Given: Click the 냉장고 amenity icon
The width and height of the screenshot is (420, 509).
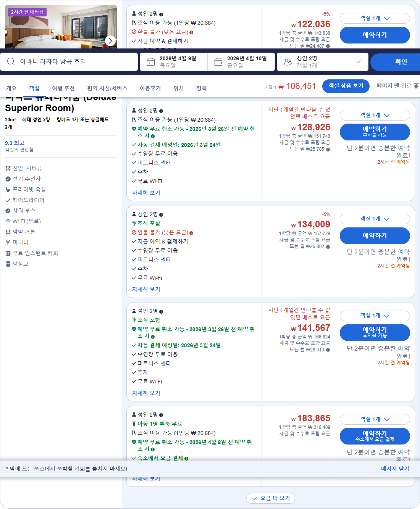Looking at the screenshot, I should (x=8, y=264).
